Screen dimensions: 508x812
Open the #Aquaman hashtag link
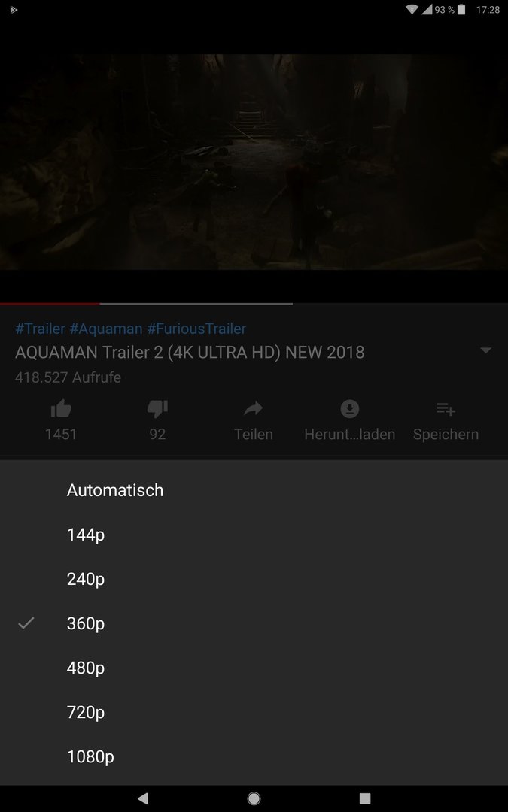(106, 329)
